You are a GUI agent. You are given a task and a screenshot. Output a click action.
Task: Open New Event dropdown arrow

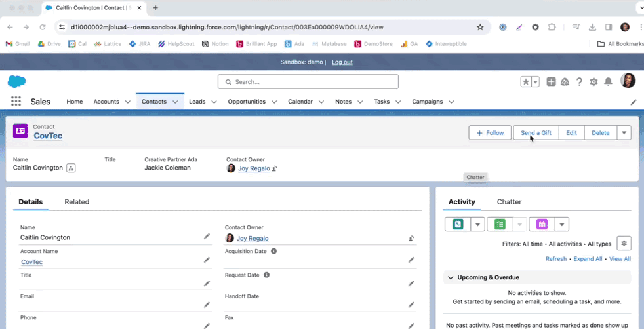(x=562, y=224)
